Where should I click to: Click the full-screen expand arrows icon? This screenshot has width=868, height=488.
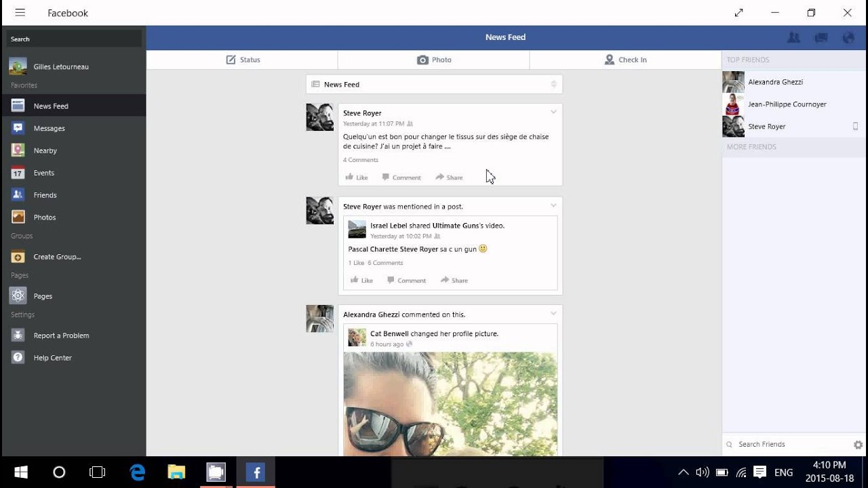(739, 13)
